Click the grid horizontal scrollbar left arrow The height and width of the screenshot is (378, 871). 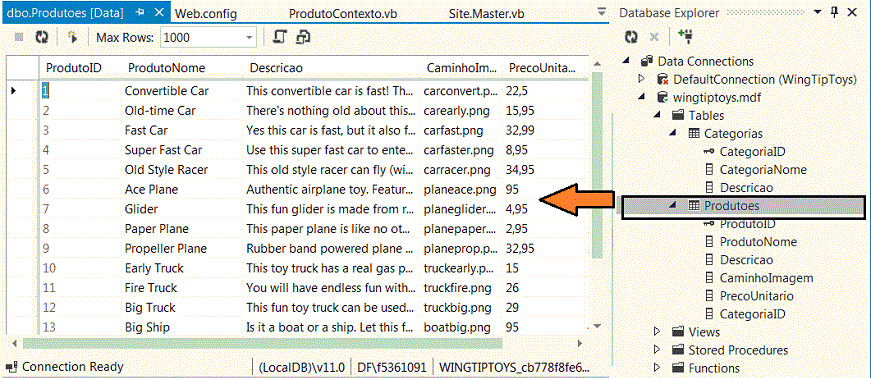coord(13,344)
